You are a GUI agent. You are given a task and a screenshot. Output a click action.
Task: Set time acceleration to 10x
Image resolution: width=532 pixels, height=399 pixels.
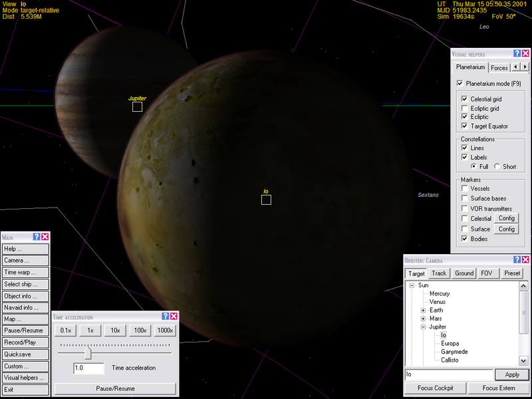115,330
